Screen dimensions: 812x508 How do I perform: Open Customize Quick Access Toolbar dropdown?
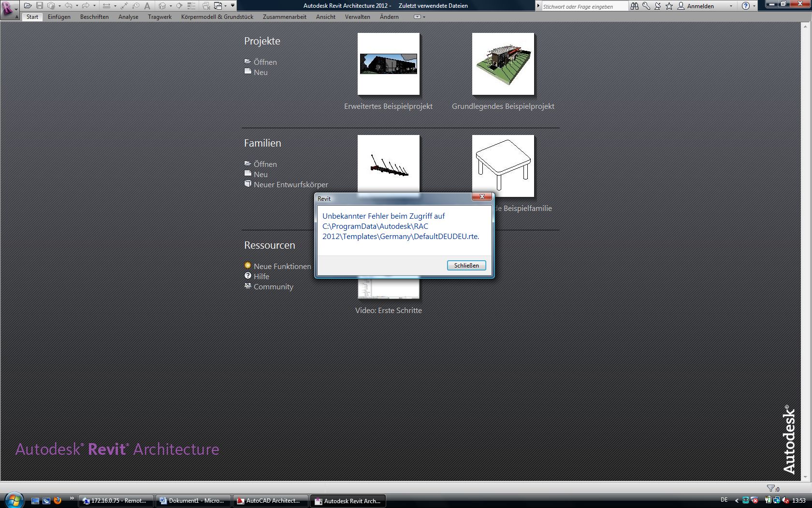tap(232, 5)
